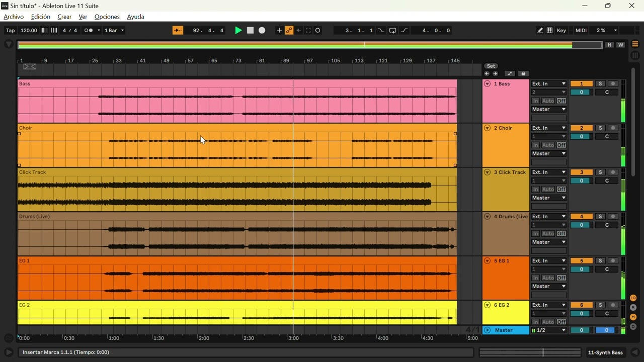Fold the Click Track using its arrow
Image resolution: width=644 pixels, height=362 pixels.
click(x=487, y=172)
